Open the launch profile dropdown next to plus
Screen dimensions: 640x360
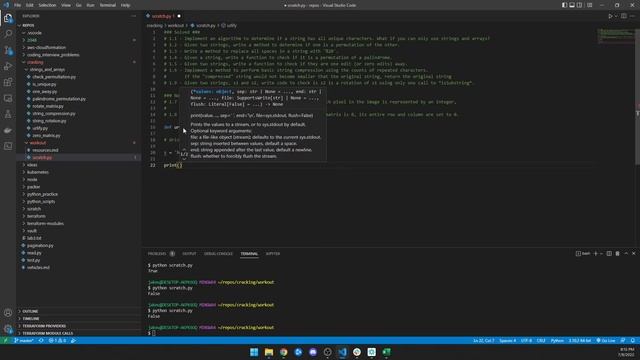pyautogui.click(x=601, y=253)
